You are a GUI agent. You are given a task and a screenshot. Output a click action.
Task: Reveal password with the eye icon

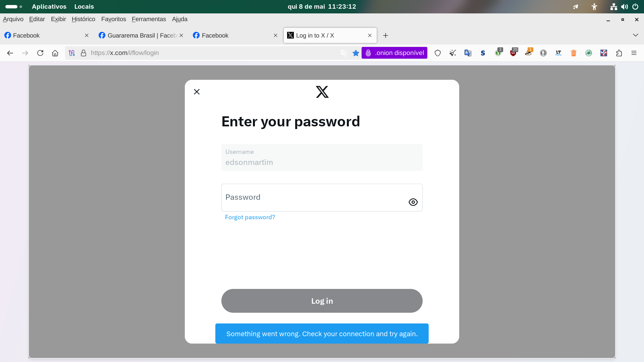[x=413, y=202]
